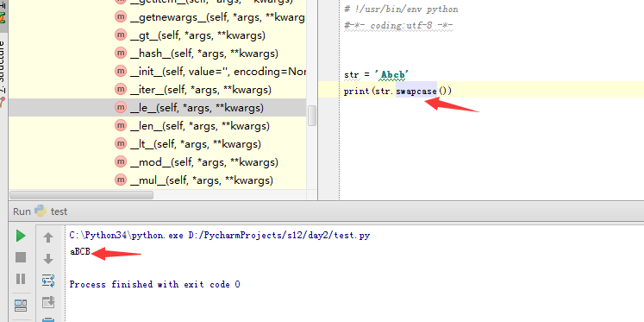Go up the stack trace
644x322 pixels.
(x=48, y=237)
